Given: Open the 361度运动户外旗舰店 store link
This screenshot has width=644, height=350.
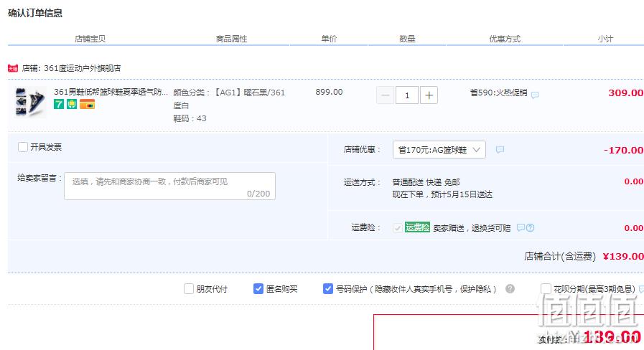Looking at the screenshot, I should point(82,68).
